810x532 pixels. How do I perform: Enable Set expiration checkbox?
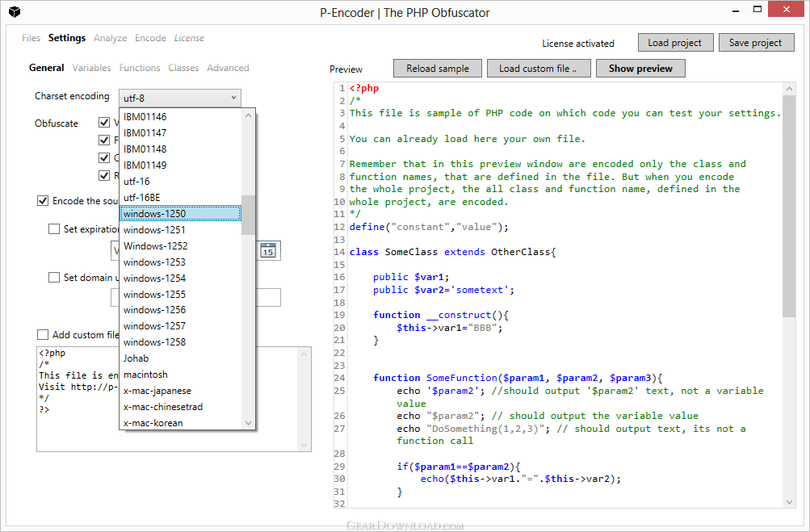click(54, 228)
